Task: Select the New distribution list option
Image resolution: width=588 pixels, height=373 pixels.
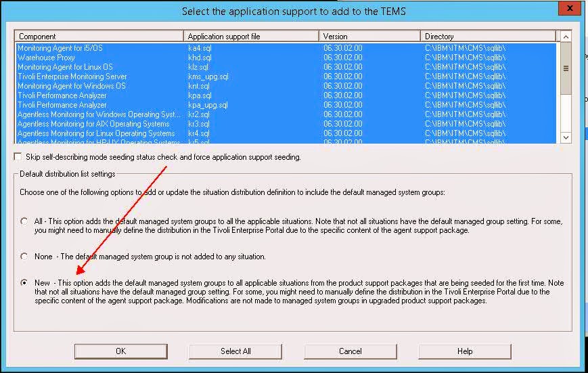Action: tap(24, 282)
